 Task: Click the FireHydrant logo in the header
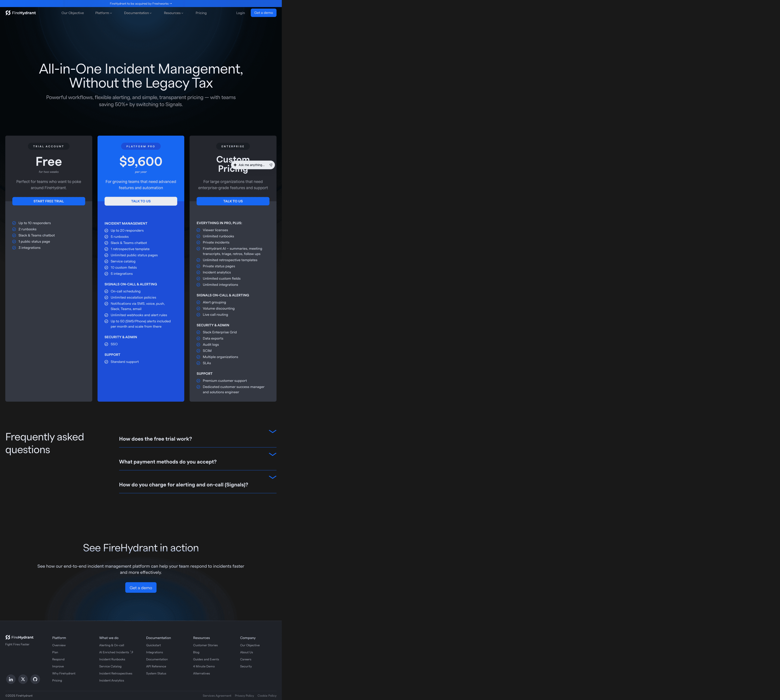tap(20, 13)
